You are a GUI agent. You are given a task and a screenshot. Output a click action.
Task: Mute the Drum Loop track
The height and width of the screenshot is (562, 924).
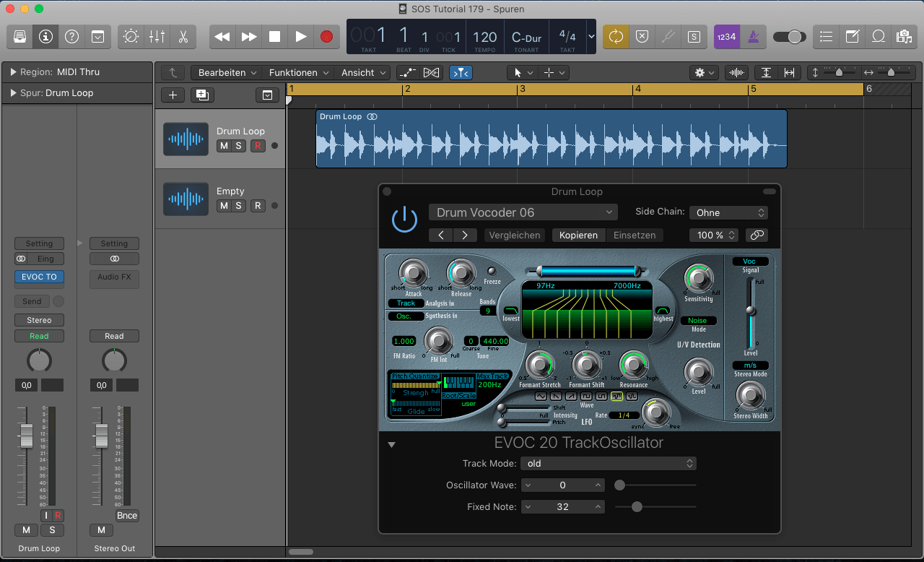click(x=224, y=146)
